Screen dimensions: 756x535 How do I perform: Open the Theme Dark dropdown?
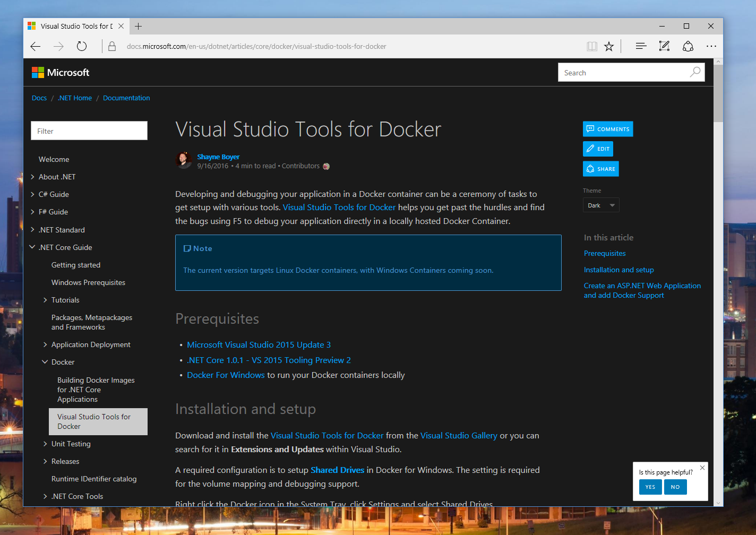[601, 205]
